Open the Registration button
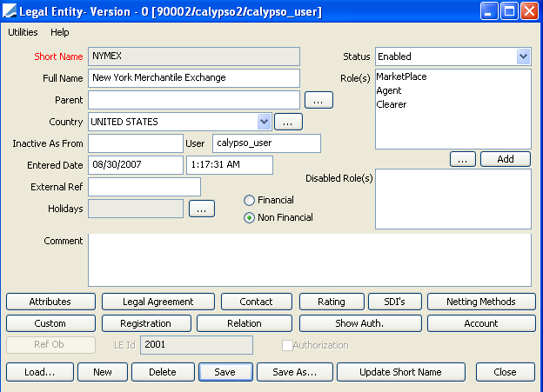Screen dimensions: 543x392 coord(146,323)
